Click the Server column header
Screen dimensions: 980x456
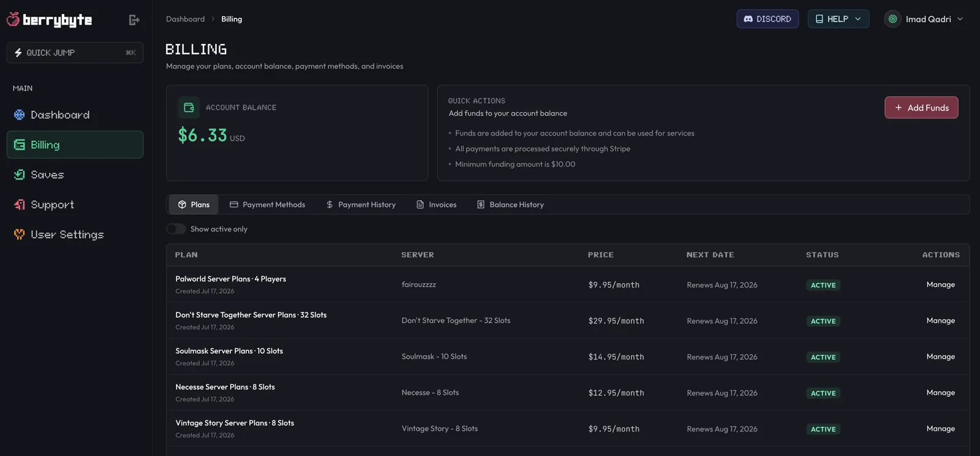[418, 255]
